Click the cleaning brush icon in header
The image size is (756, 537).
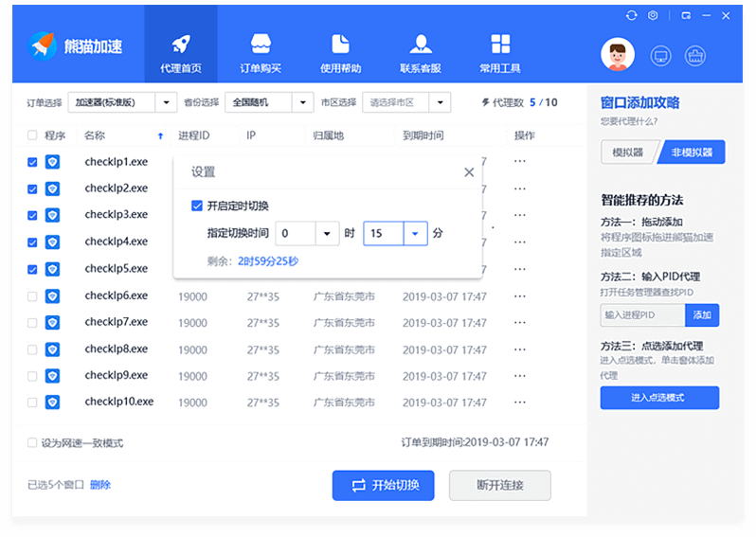point(696,56)
